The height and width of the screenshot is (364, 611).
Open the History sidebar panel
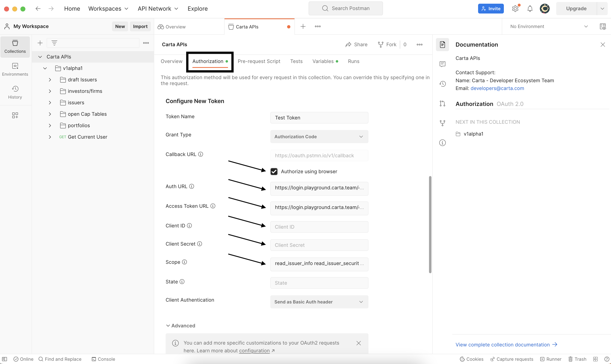click(15, 92)
